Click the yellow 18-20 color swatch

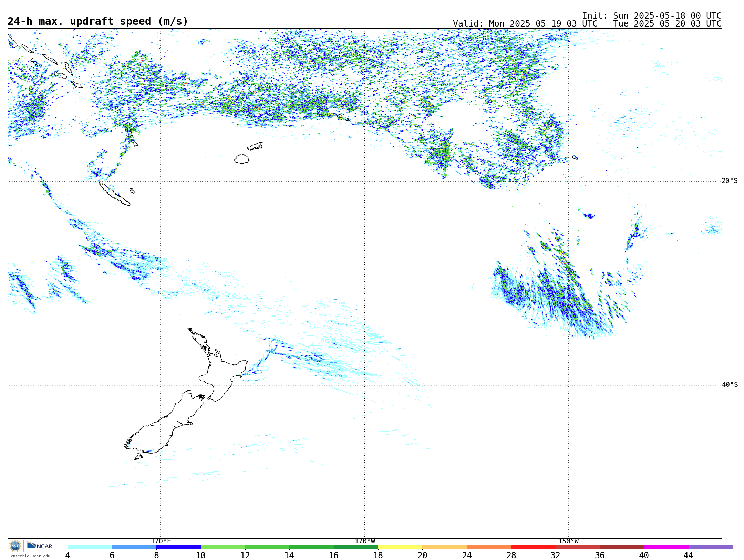pyautogui.click(x=400, y=547)
